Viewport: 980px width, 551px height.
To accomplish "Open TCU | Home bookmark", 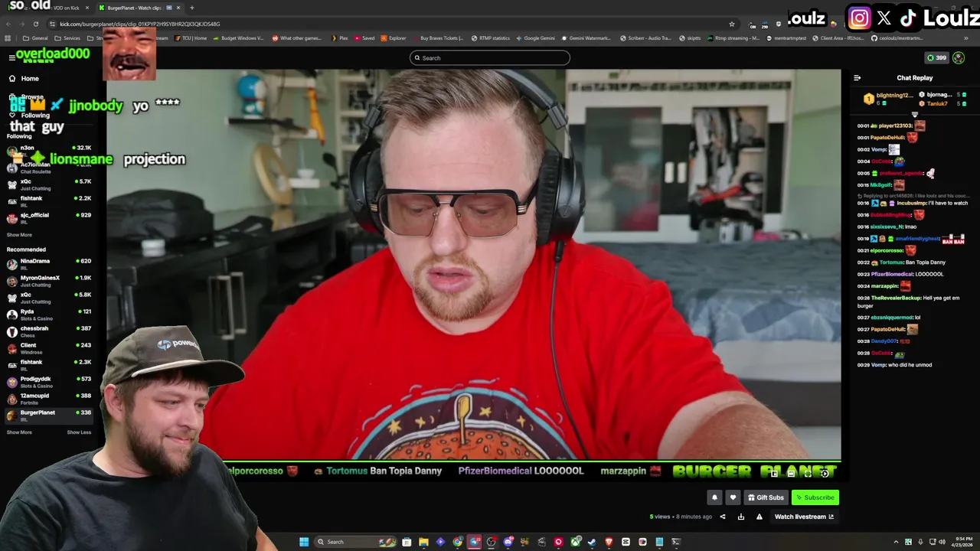I will (x=191, y=38).
